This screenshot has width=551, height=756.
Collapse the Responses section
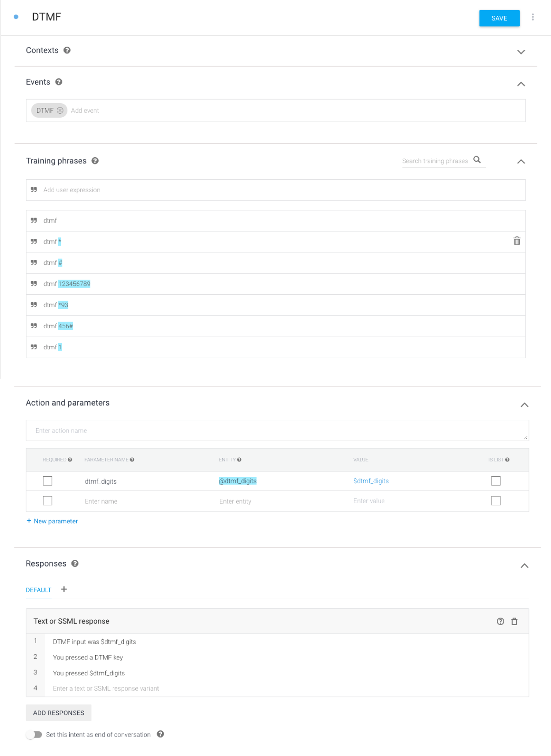coord(525,566)
